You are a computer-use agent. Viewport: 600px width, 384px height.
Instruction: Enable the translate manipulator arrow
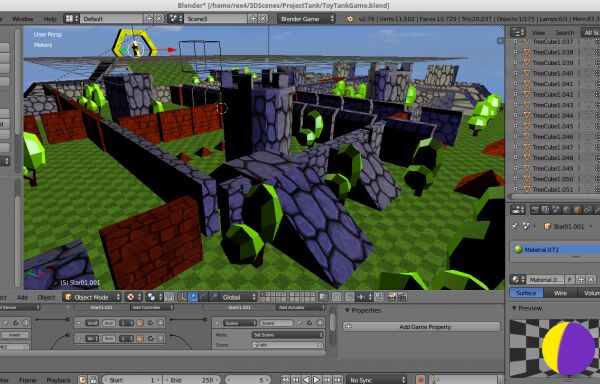point(193,297)
